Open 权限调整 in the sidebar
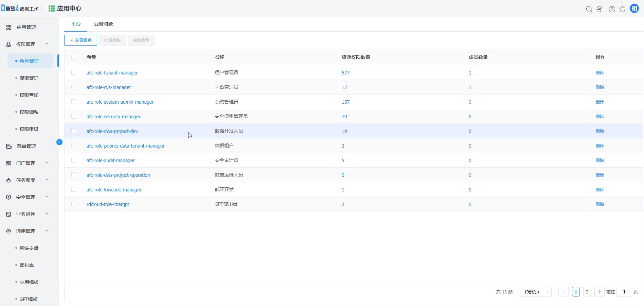 pyautogui.click(x=29, y=112)
